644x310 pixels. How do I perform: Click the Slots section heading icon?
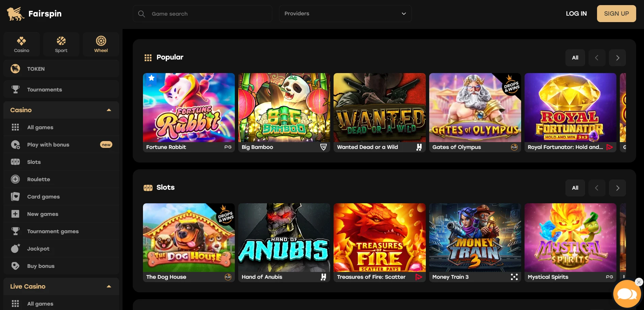coord(148,188)
